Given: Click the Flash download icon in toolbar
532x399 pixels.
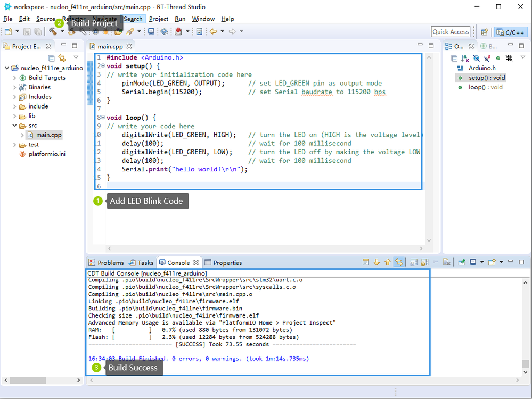Looking at the screenshot, I should tap(178, 31).
